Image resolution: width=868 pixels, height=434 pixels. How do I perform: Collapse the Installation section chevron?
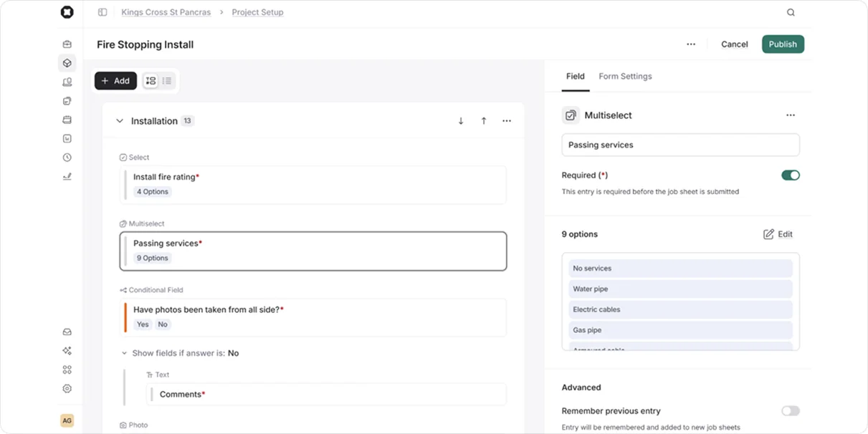pyautogui.click(x=120, y=121)
